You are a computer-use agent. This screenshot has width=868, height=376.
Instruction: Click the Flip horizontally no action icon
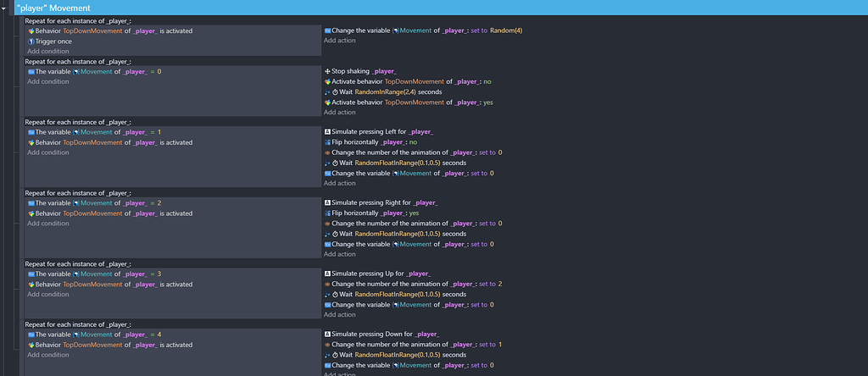tap(327, 142)
